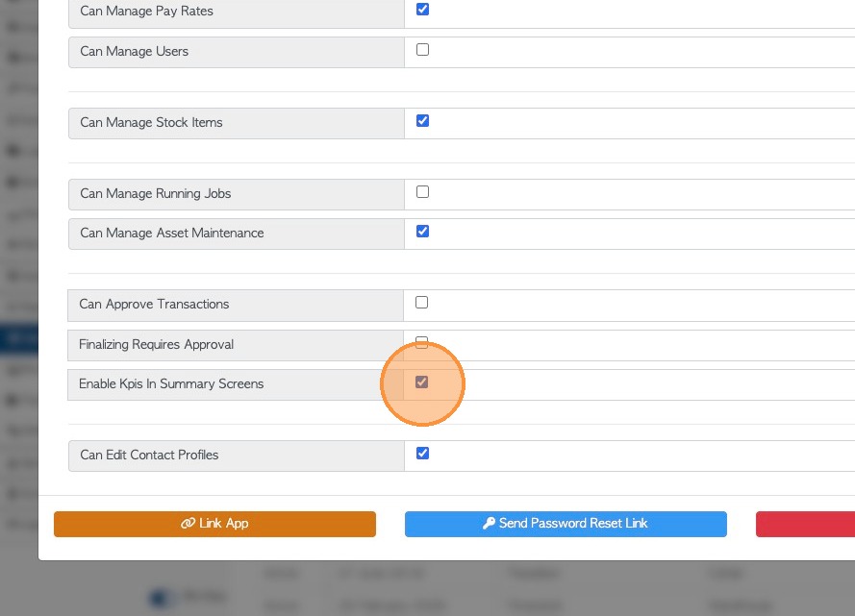The height and width of the screenshot is (616, 855).
Task: Click Send Password Reset Link button
Action: 566,524
